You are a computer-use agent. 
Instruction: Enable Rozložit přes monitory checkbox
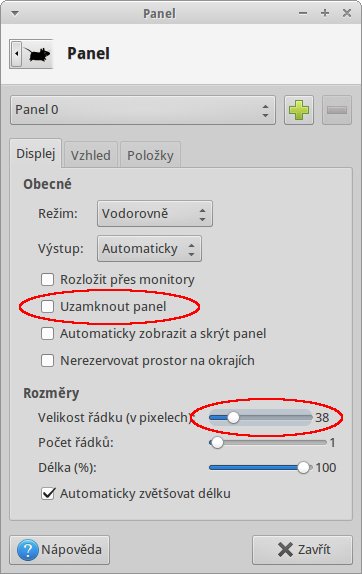48,279
